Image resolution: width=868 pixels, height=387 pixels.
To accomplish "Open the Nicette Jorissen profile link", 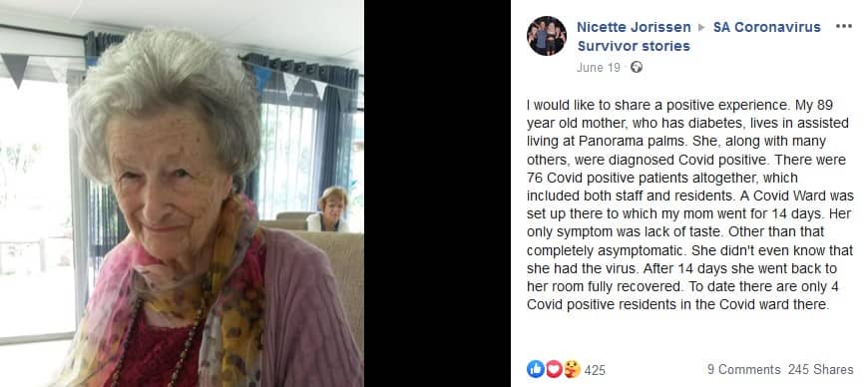I will click(x=634, y=27).
